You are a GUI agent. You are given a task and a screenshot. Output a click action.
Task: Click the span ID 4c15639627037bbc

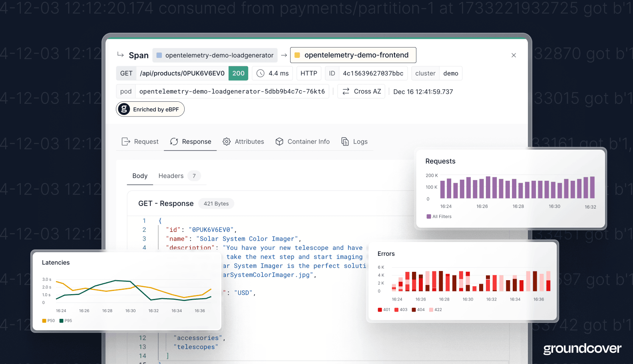click(373, 73)
